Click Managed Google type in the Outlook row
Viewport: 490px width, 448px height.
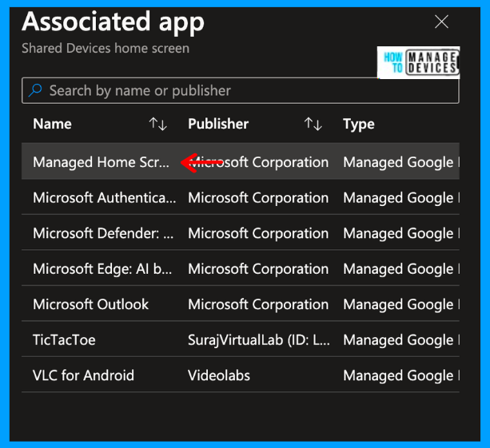tap(401, 304)
